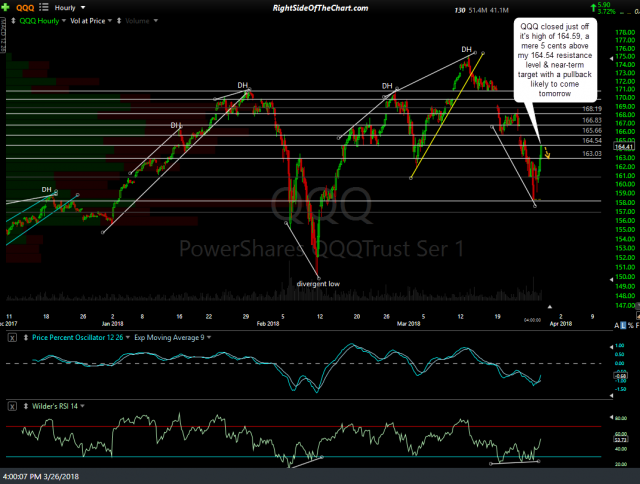Click the up-down arrows beside QQQ Hourly
This screenshot has height=484, width=640.
[x=13, y=20]
